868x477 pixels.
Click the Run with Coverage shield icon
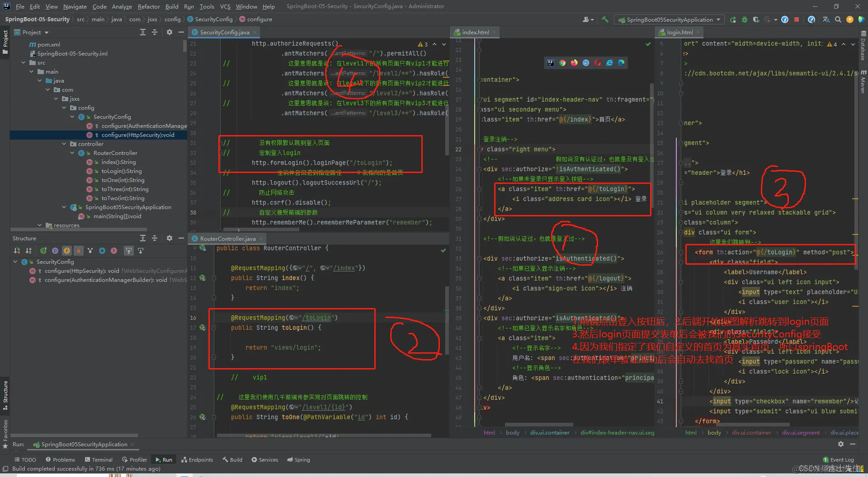pyautogui.click(x=756, y=19)
